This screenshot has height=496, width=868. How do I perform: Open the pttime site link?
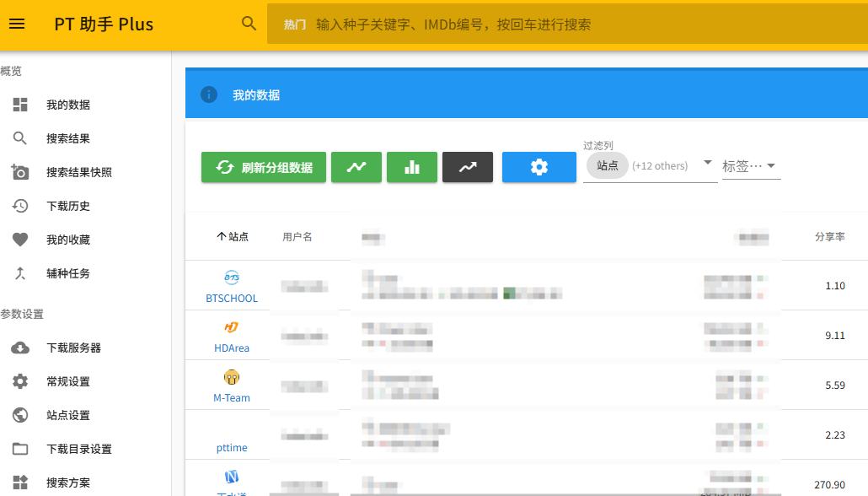(232, 447)
